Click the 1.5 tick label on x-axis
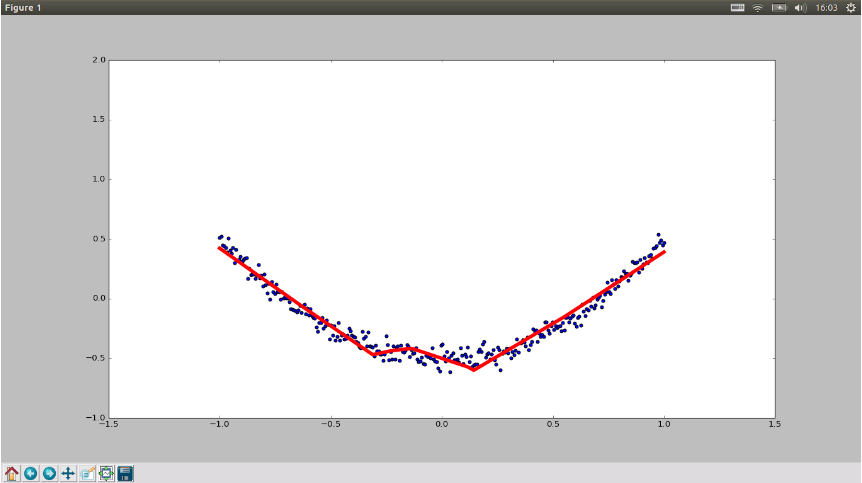This screenshot has height=483, width=862. tap(775, 424)
